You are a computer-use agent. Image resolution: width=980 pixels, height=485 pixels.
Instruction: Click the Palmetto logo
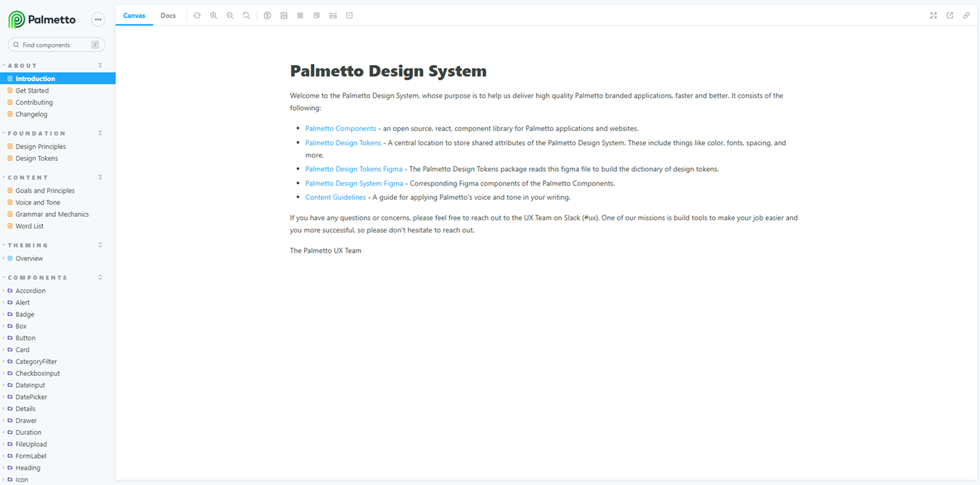click(42, 20)
